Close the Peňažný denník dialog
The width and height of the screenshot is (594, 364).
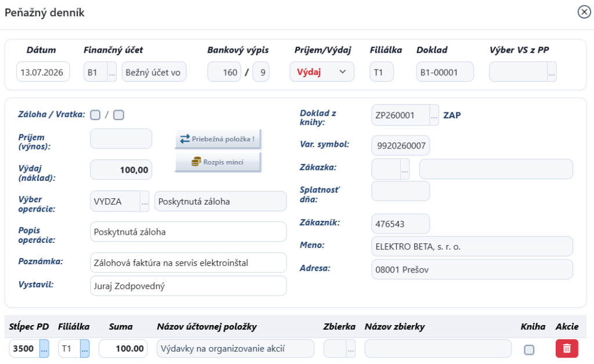584,12
